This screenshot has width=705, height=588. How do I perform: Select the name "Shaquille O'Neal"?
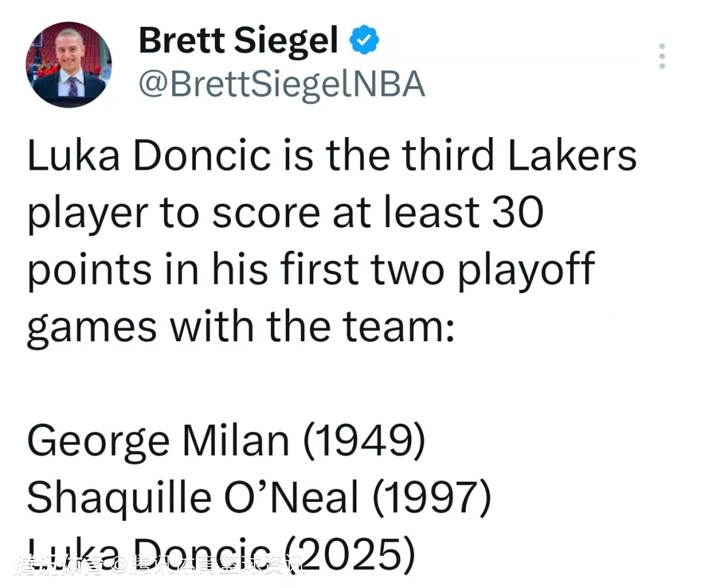pyautogui.click(x=193, y=498)
